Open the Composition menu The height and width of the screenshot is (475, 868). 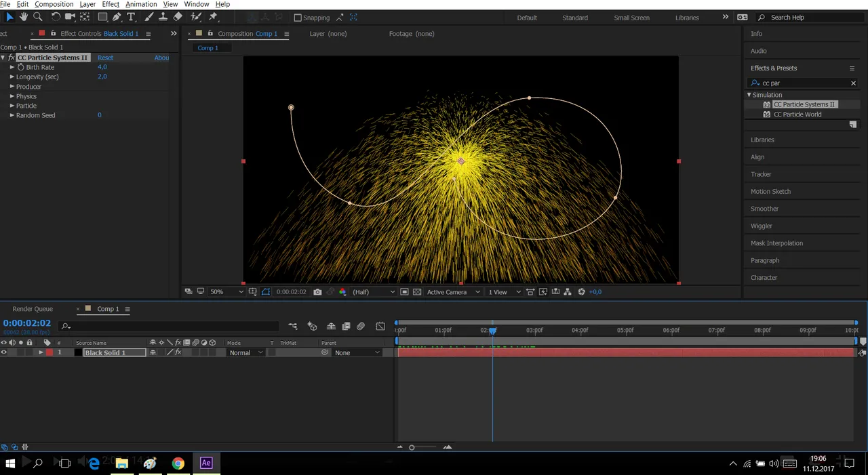54,4
